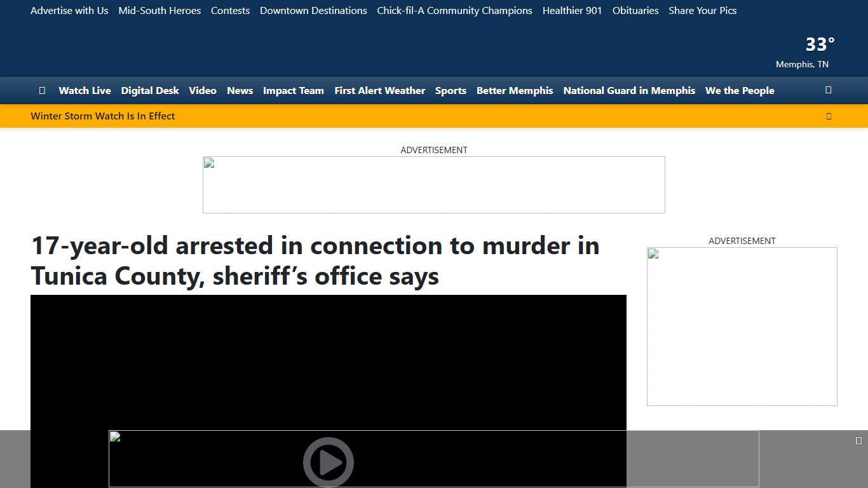Dismiss the Winter Storm Watch alert banner
Image resolution: width=868 pixels, height=488 pixels.
[x=829, y=116]
